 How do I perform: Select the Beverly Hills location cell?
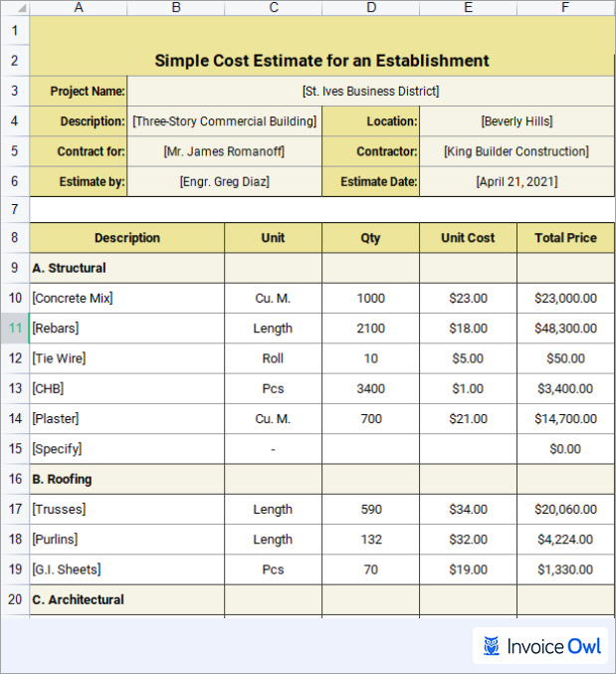[515, 121]
